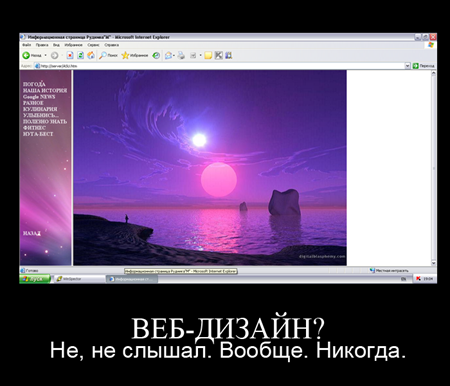The image size is (450, 386).
Task: Open the Back button history dropdown
Action: click(x=46, y=55)
